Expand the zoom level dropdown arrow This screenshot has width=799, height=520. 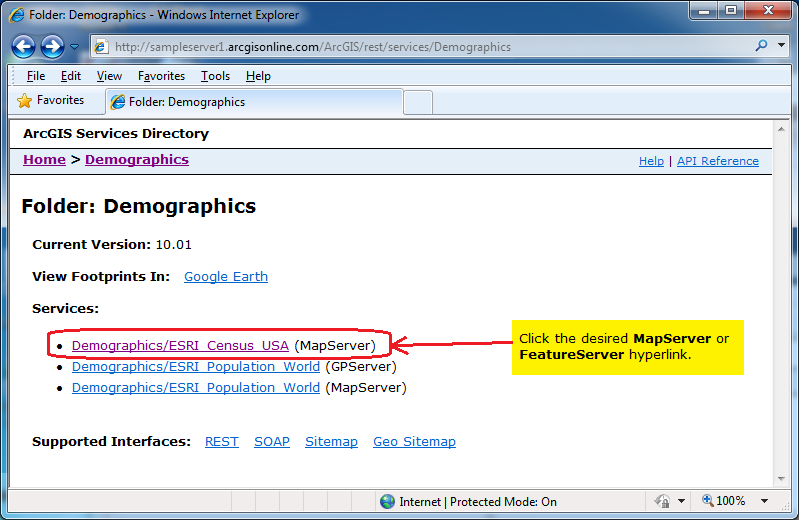pyautogui.click(x=764, y=501)
